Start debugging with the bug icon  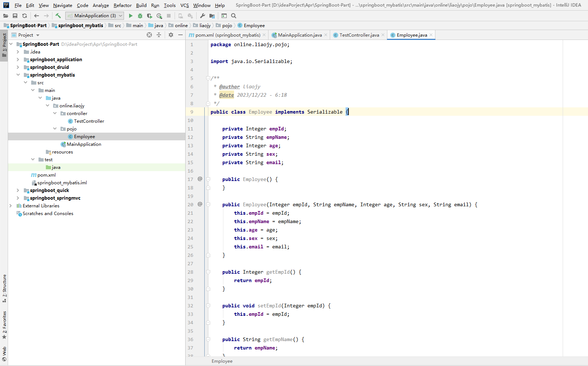(x=140, y=16)
